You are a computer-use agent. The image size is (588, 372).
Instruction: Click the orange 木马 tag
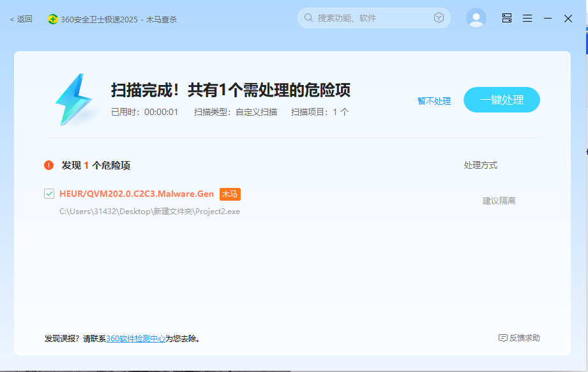tap(230, 194)
